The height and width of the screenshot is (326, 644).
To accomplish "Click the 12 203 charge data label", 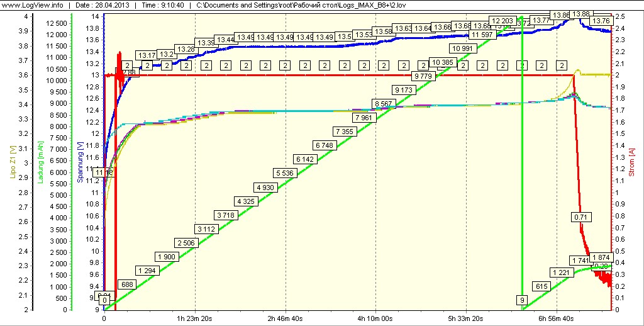I will pyautogui.click(x=502, y=21).
